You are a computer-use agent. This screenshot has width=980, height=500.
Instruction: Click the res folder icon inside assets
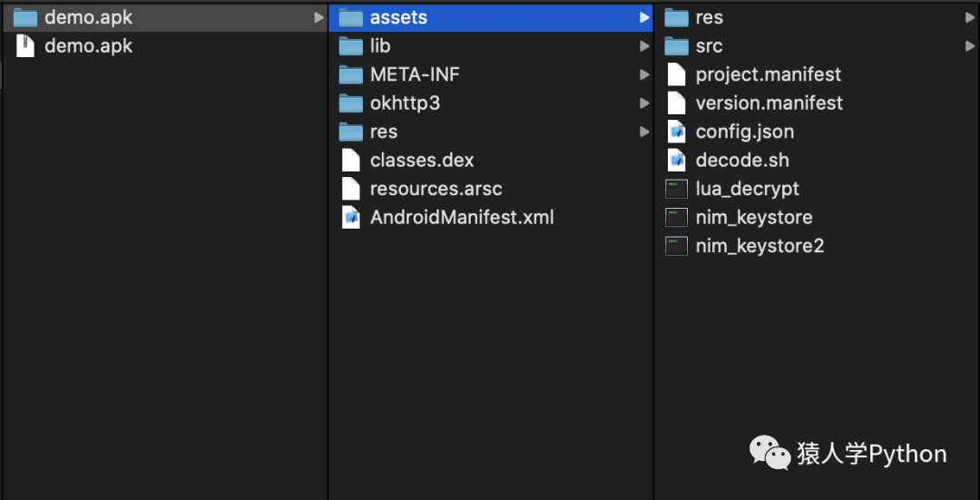coord(677,17)
